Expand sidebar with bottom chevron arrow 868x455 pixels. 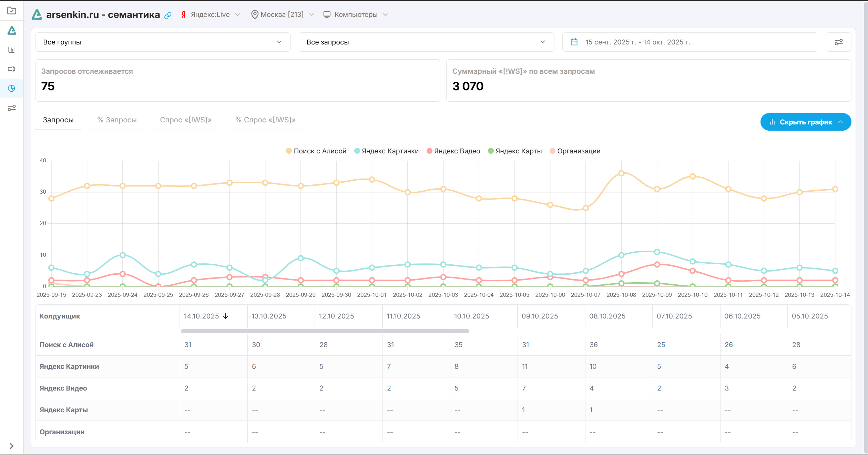coord(11,446)
